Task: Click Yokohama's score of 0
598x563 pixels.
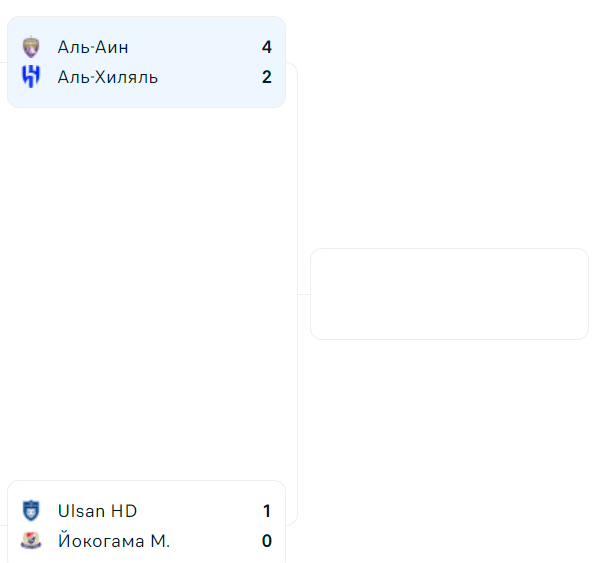Action: 267,541
